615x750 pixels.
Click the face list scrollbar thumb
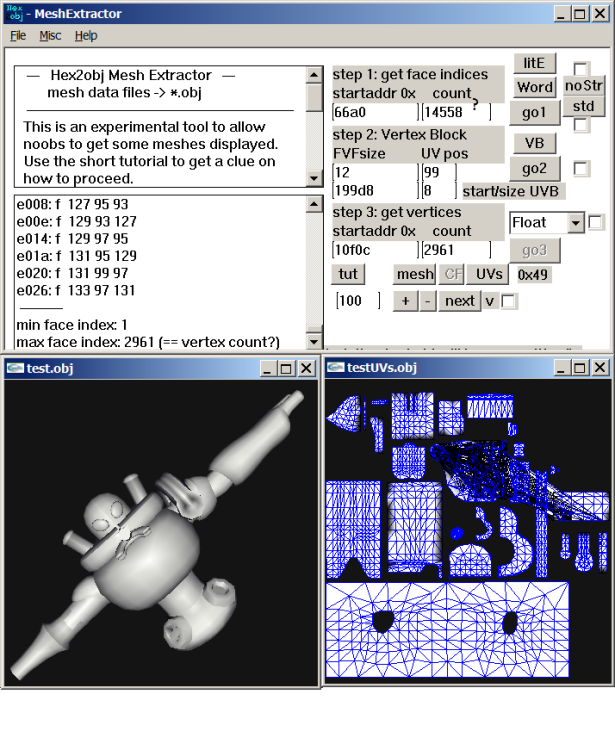(314, 329)
